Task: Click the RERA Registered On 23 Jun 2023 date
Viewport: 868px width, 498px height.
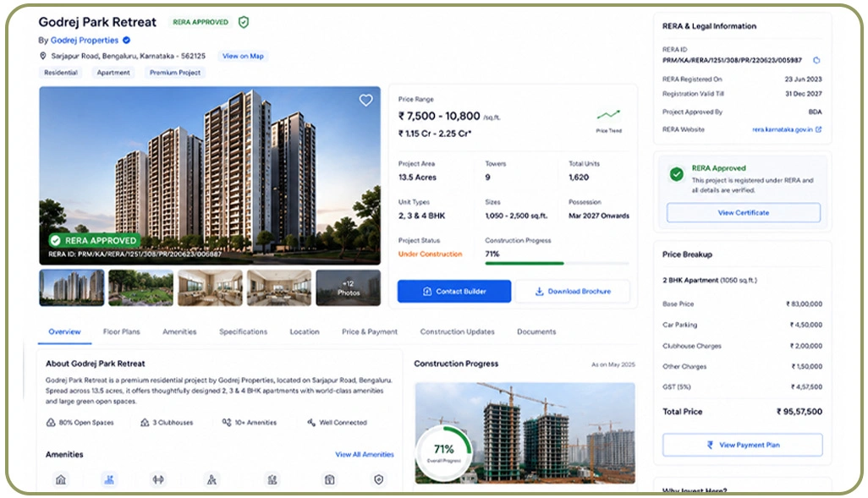Action: 803,79
